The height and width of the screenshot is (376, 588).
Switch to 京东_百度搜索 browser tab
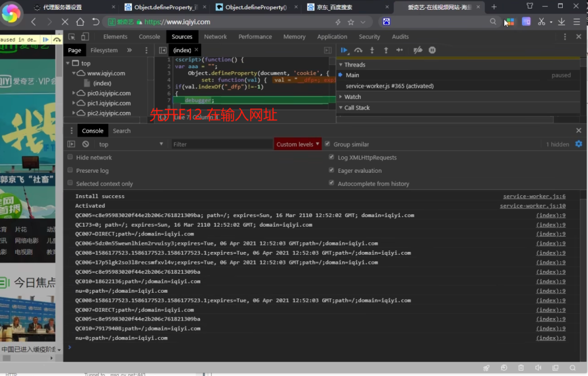point(349,7)
